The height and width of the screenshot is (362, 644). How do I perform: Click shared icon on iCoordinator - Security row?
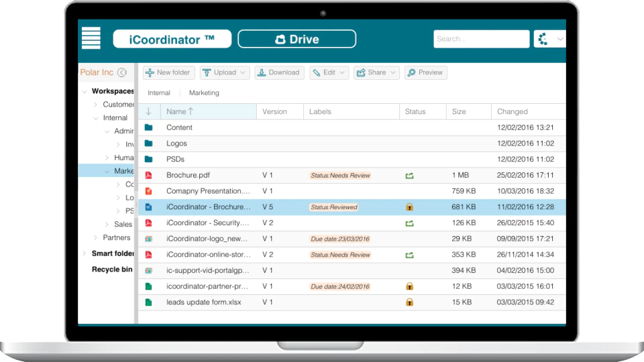point(409,223)
